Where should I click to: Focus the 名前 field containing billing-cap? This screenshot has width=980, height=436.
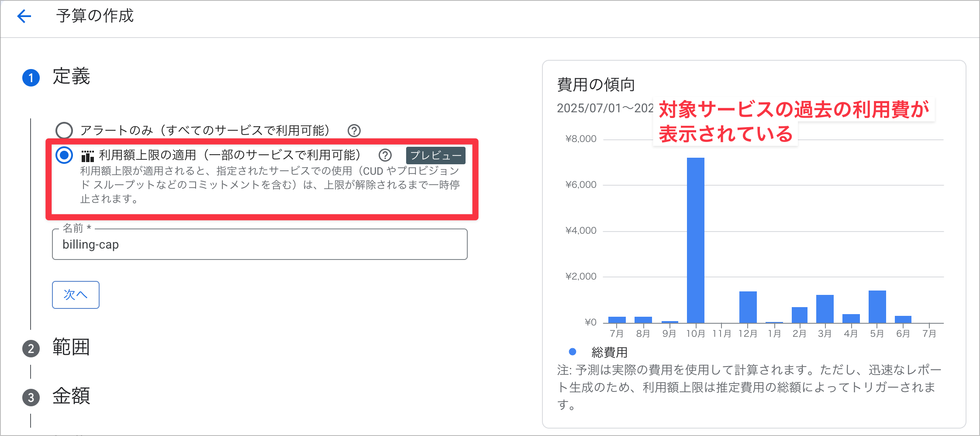[x=259, y=244]
